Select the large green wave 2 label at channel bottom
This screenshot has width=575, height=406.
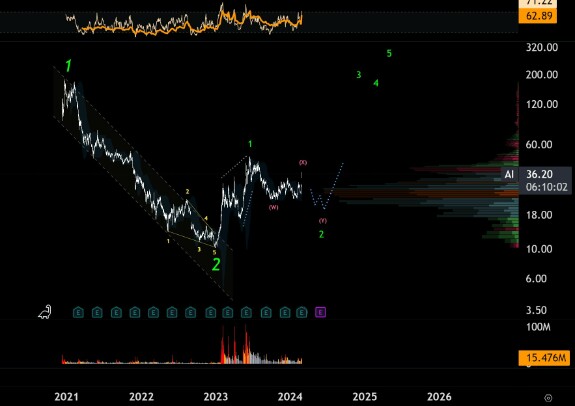[x=216, y=264]
